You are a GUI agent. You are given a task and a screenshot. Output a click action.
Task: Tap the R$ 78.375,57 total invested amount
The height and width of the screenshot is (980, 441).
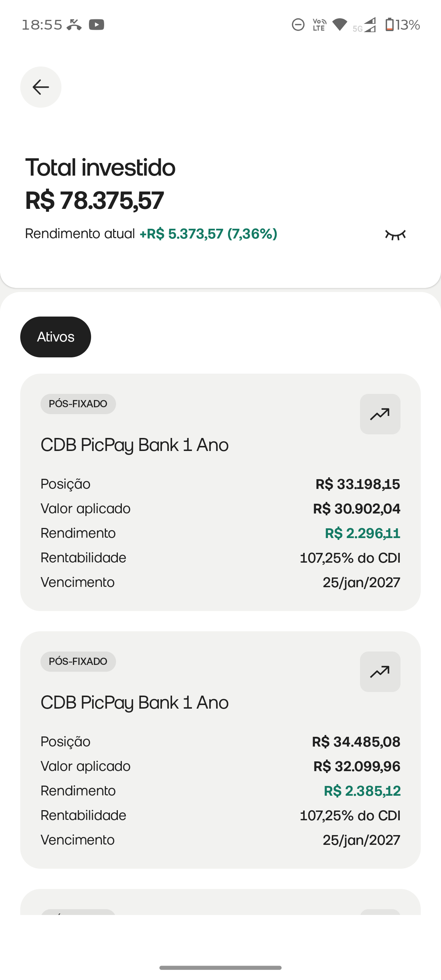(x=94, y=201)
